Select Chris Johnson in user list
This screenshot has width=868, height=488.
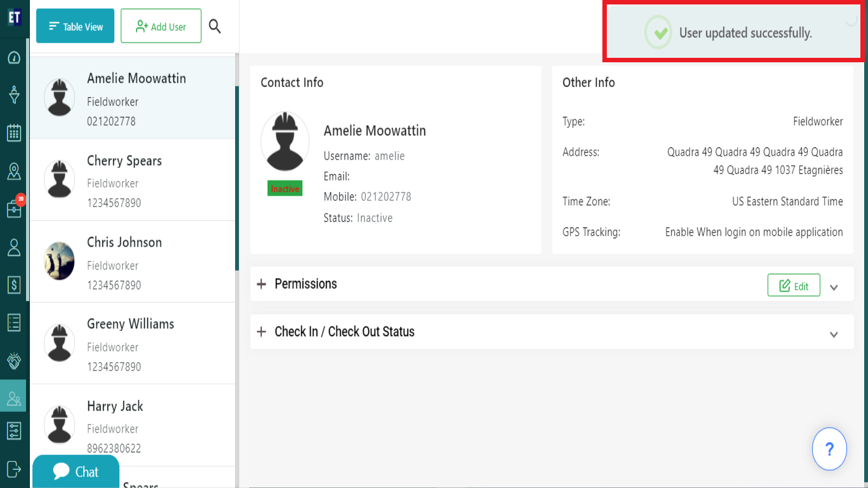click(x=132, y=262)
